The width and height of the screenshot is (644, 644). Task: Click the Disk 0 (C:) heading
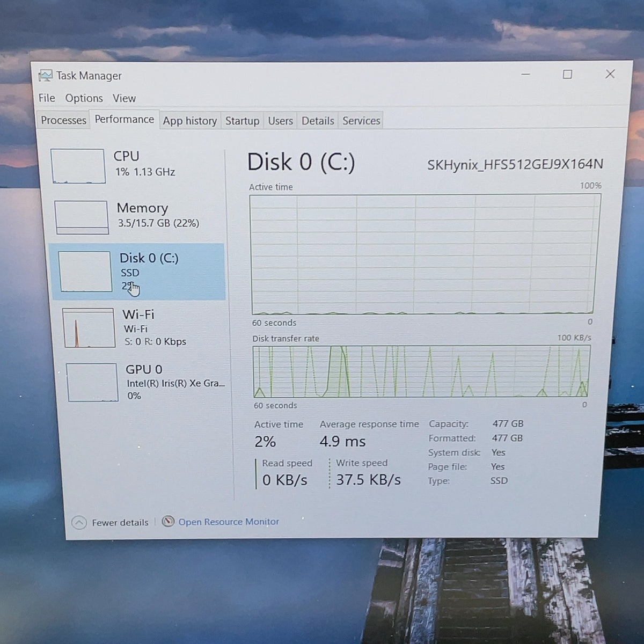click(x=301, y=162)
